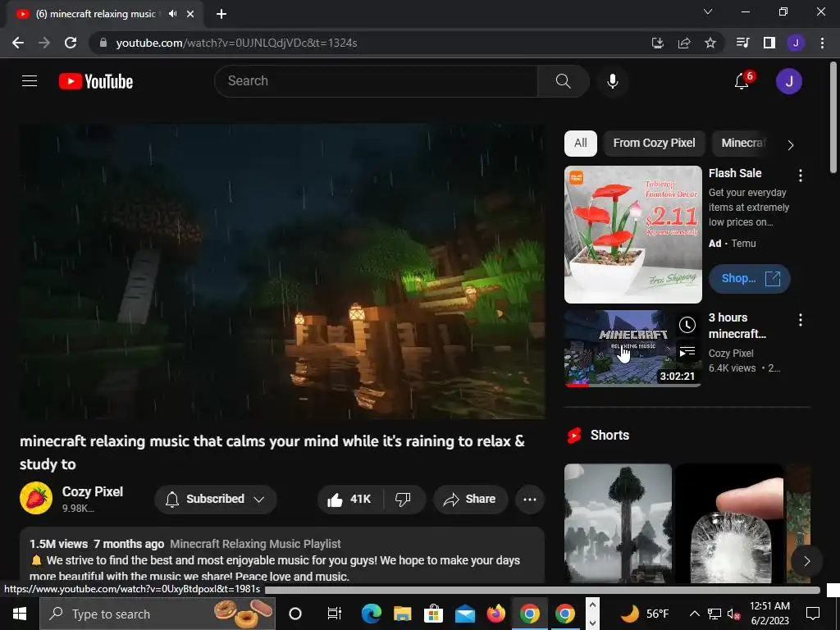
Task: Click the page vertical scrollbar
Action: click(833, 118)
